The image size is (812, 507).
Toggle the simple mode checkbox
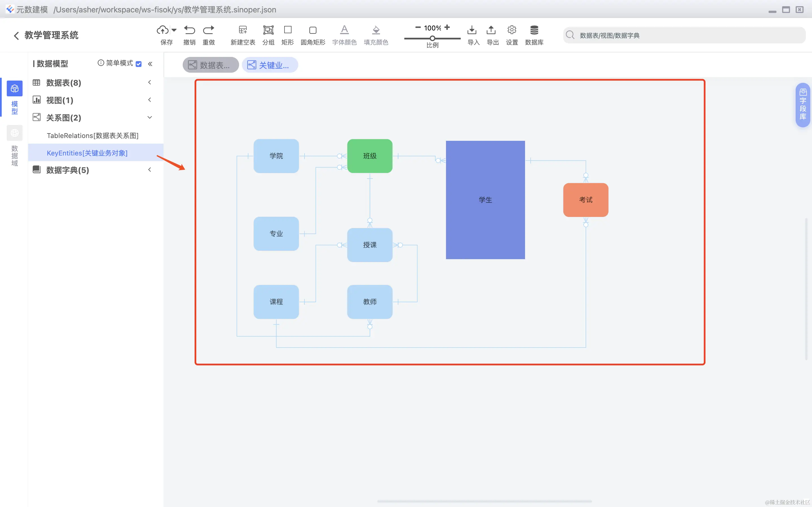[139, 64]
